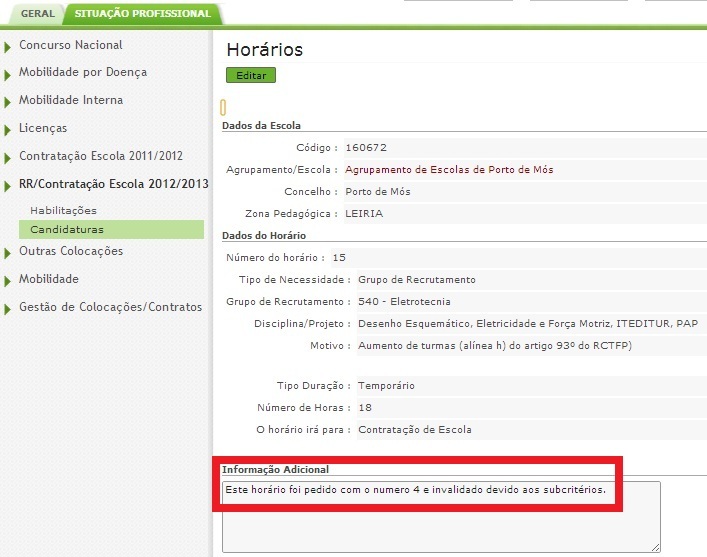The image size is (707, 557).
Task: Collapse RR/Contratação Escola 2012/2013 arrow
Action: [x=8, y=185]
